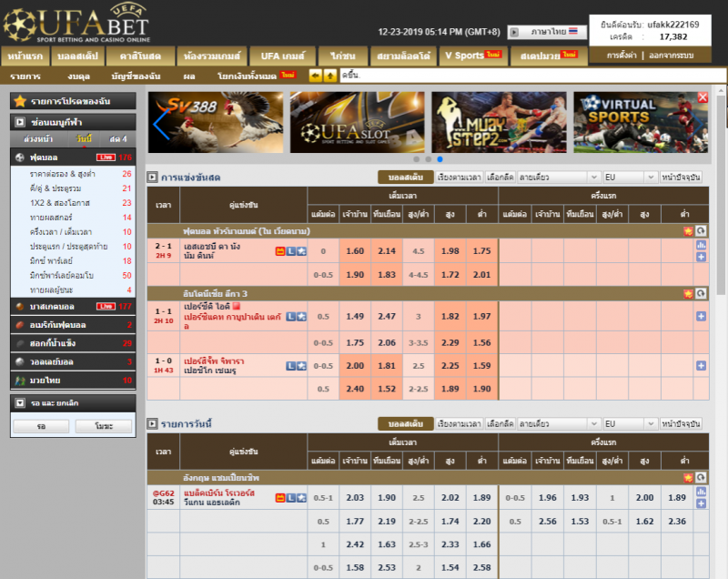Select the second banner carousel dot
Viewport: 728px width, 579px height.
pos(428,159)
